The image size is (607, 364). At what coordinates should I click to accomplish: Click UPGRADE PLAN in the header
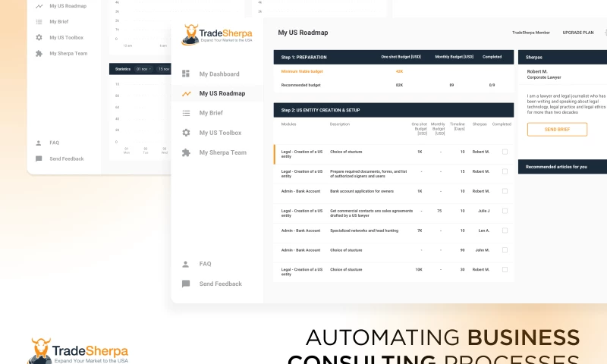pos(578,33)
